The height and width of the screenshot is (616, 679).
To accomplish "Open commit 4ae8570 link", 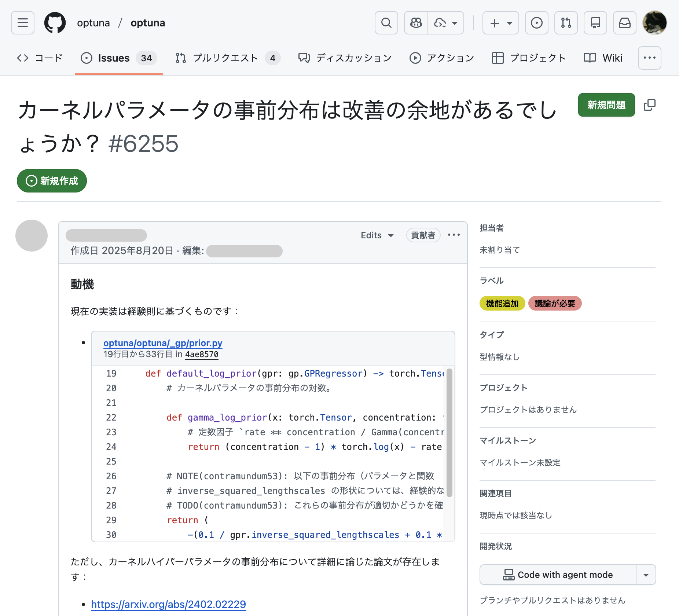I will [x=202, y=354].
